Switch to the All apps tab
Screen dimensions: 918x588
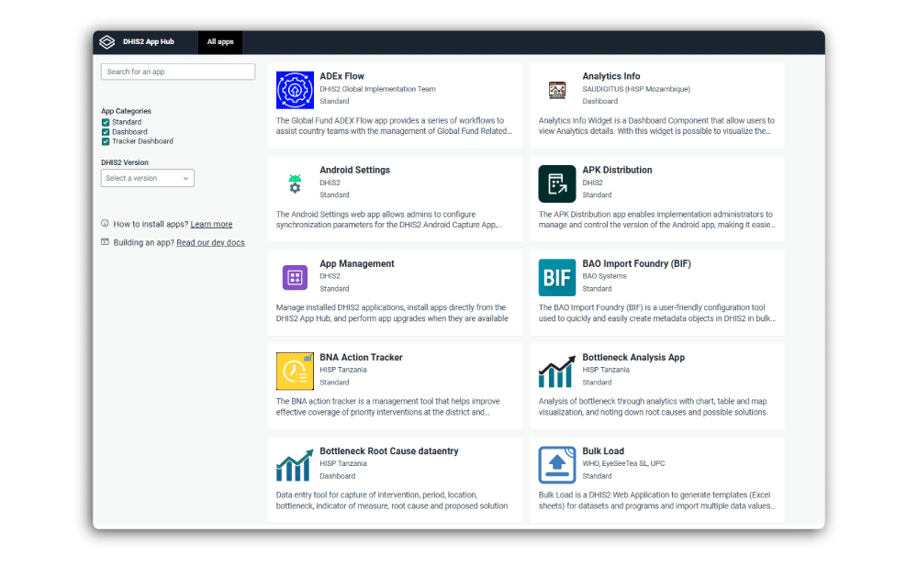point(220,42)
